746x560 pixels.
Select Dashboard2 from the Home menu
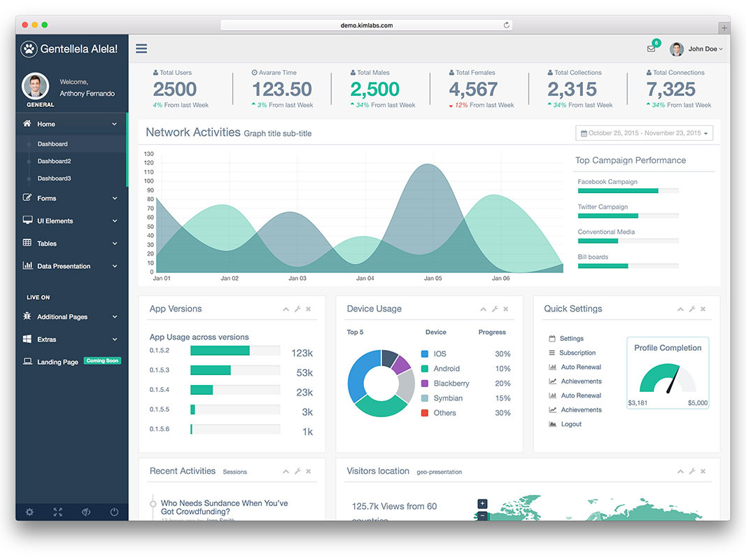[x=55, y=160]
